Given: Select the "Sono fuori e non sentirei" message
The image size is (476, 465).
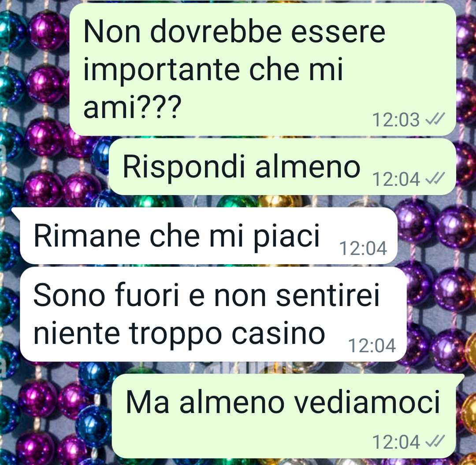Looking at the screenshot, I should 213,314.
